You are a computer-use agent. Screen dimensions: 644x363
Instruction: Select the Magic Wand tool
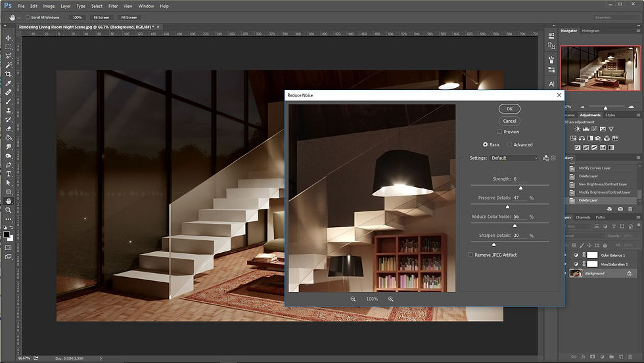tap(8, 65)
